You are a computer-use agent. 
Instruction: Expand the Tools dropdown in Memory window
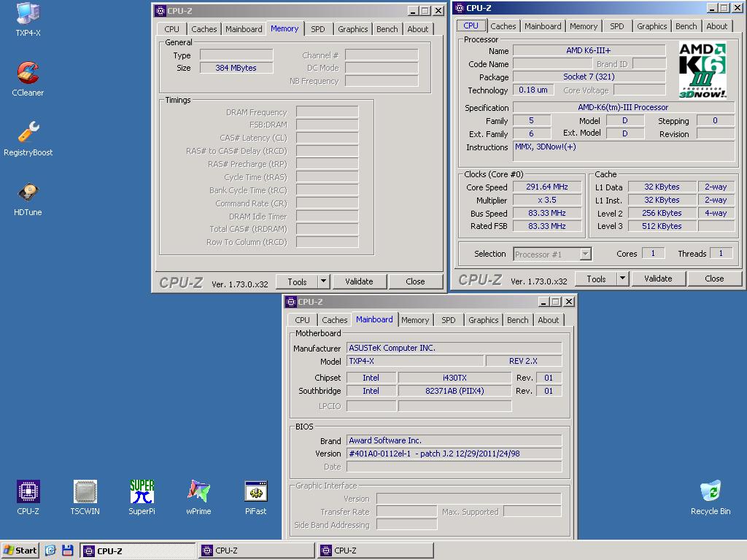[323, 281]
